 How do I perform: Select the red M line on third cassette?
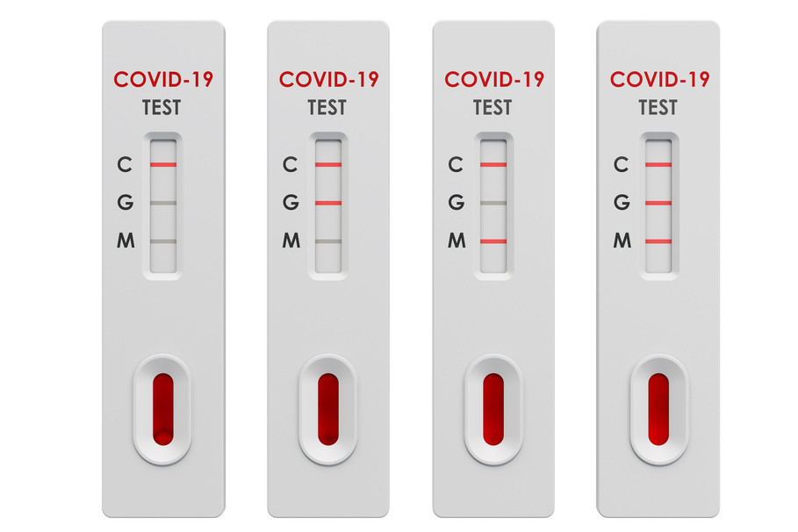point(493,241)
